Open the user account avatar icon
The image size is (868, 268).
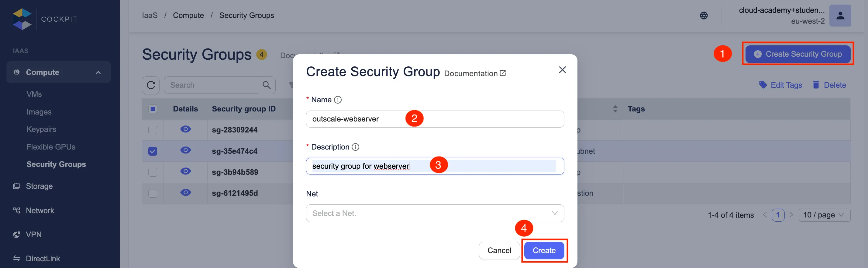coord(840,16)
